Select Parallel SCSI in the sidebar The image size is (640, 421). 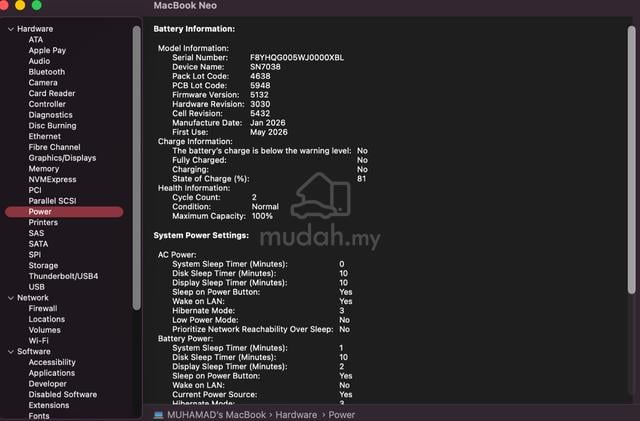52,201
